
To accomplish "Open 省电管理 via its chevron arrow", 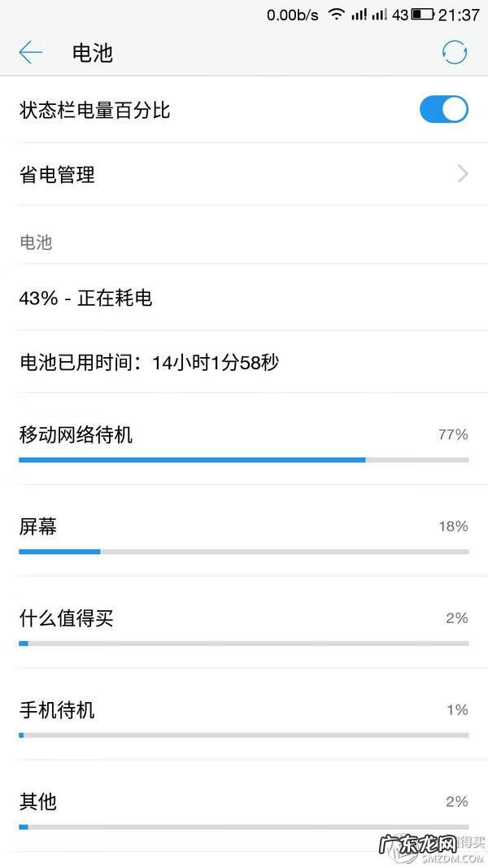I will 462,174.
